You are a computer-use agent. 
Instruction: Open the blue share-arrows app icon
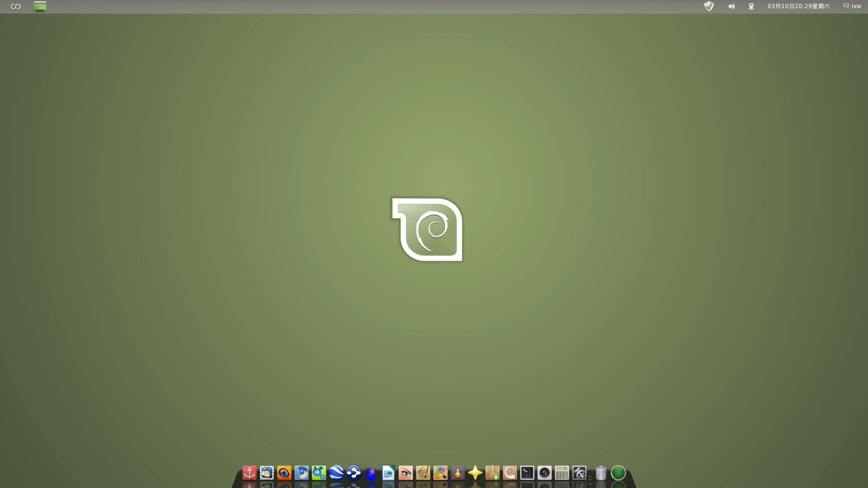pyautogui.click(x=354, y=473)
